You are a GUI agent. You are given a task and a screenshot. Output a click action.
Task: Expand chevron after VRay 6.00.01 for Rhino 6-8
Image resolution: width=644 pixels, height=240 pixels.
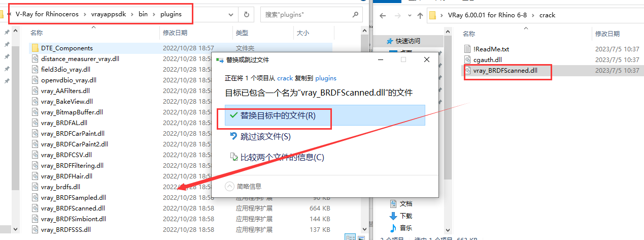[532, 15]
